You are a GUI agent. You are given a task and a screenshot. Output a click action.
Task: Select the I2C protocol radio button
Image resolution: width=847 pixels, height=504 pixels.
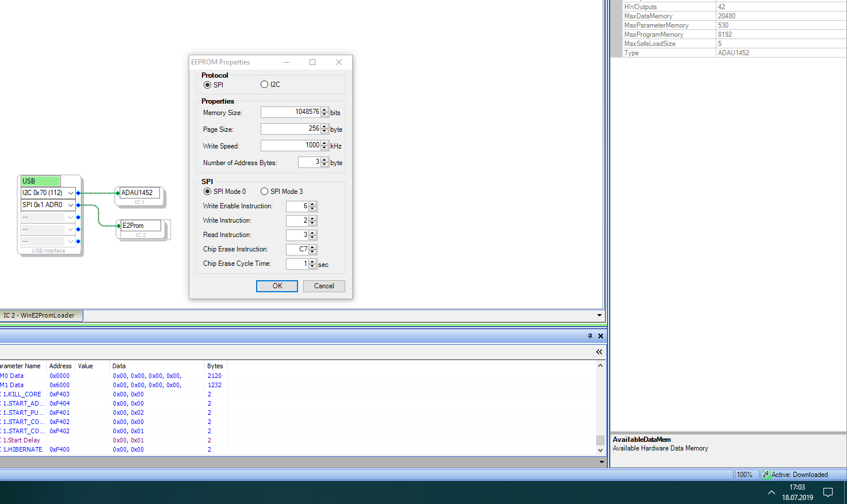pyautogui.click(x=264, y=85)
